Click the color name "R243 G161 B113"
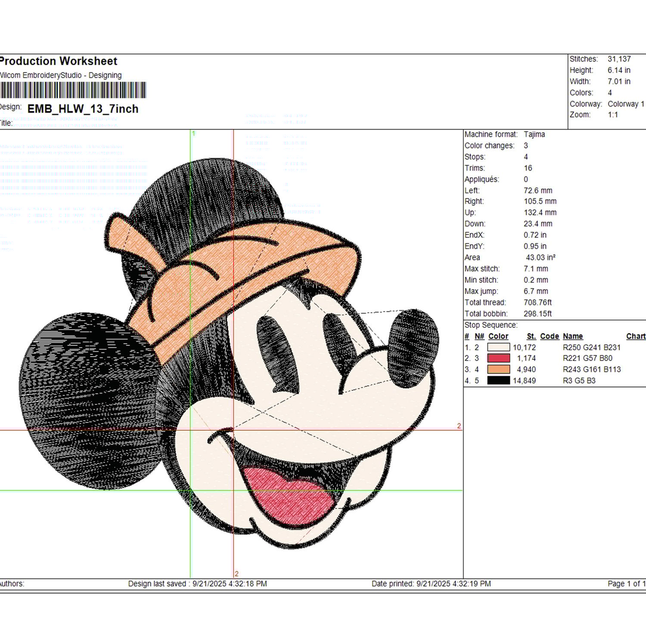Image resolution: width=646 pixels, height=644 pixels. click(x=592, y=369)
